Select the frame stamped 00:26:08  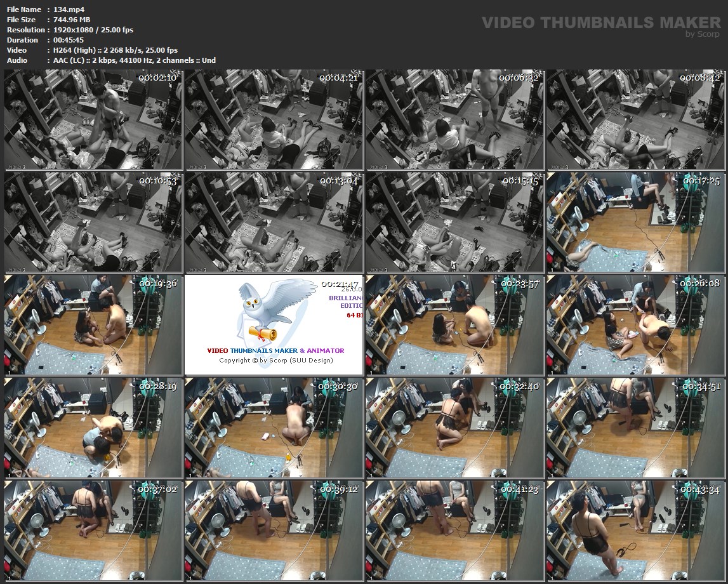click(635, 325)
